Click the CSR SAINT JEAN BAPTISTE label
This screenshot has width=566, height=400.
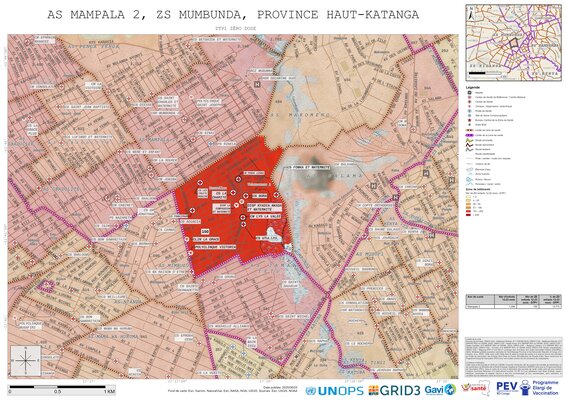(86, 107)
